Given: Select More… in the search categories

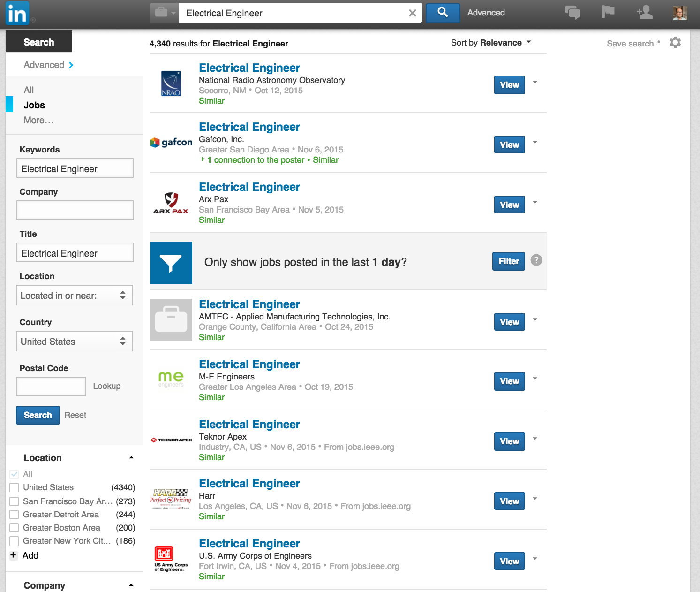Looking at the screenshot, I should tap(38, 120).
